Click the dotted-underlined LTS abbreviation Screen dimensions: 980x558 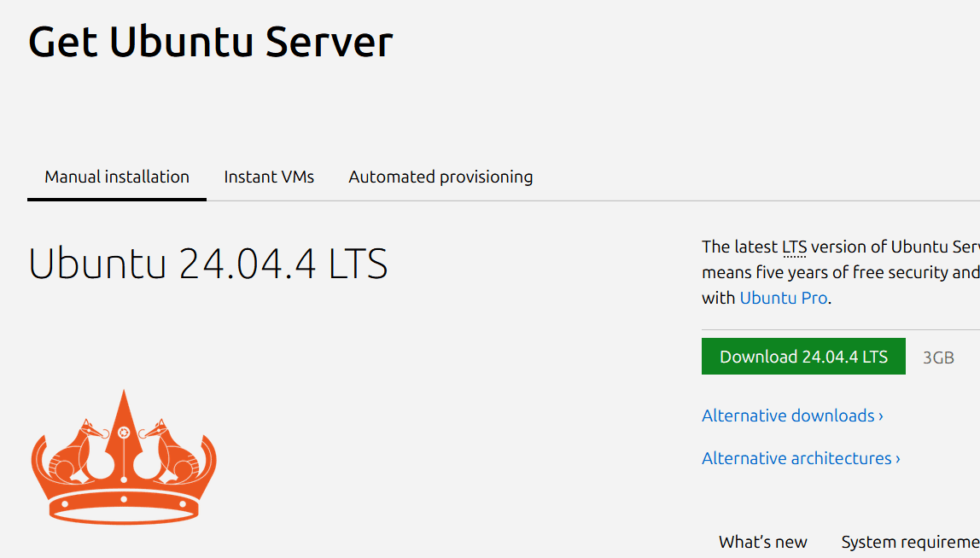pos(794,247)
